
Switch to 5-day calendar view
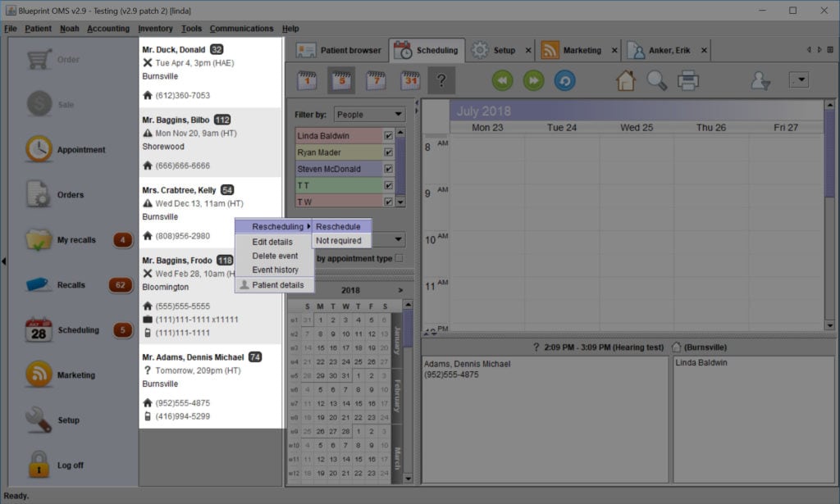point(341,80)
